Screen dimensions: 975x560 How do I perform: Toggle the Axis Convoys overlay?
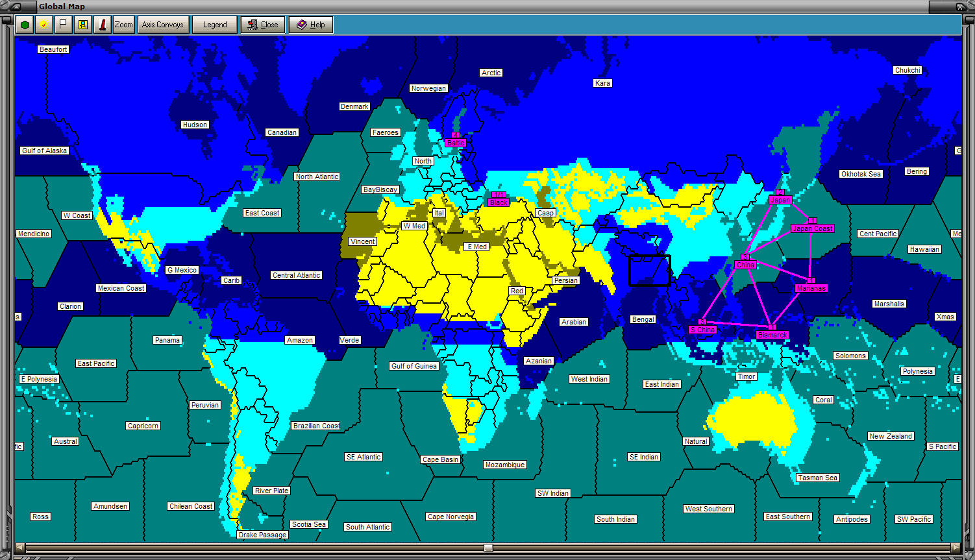[x=163, y=24]
